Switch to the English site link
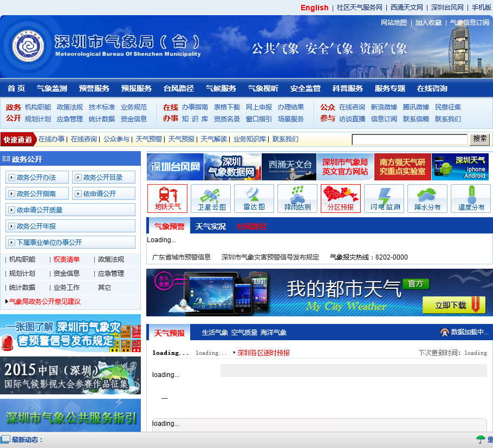 (314, 8)
